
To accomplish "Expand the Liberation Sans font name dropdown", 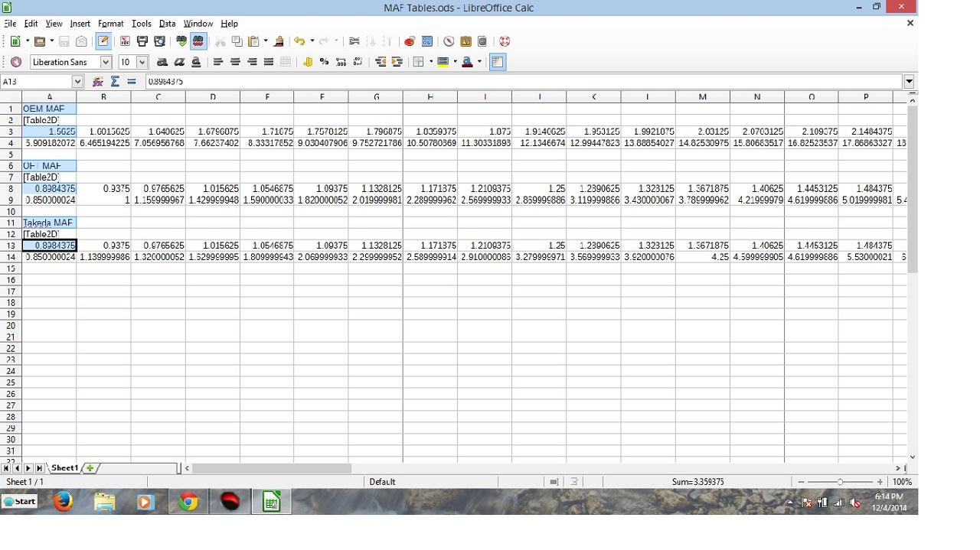I will coord(106,62).
